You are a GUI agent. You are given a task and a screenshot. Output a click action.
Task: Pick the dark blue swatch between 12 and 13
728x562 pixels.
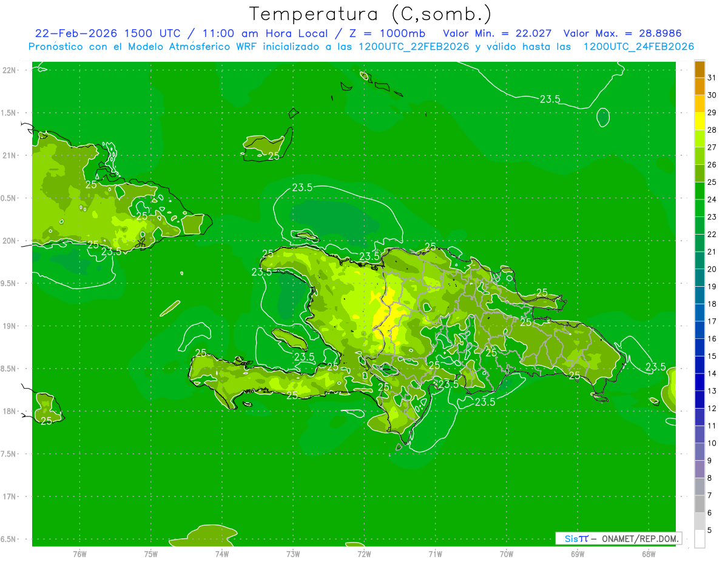click(699, 400)
